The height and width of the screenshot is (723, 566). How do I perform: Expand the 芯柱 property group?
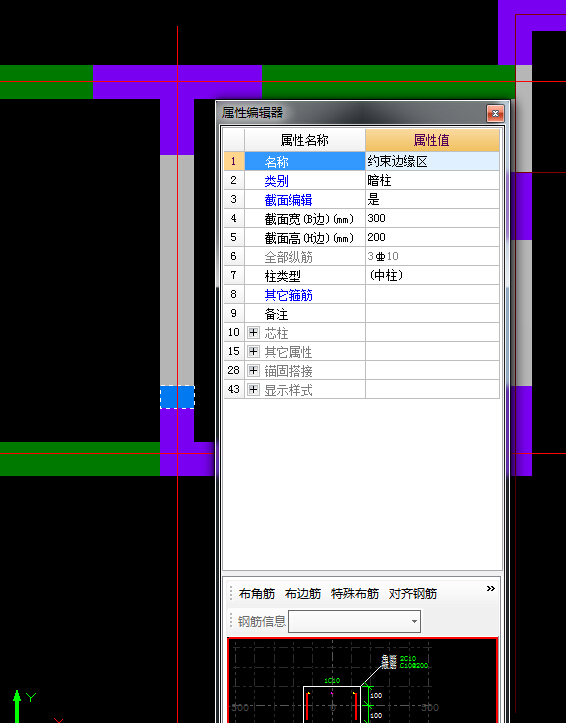click(x=253, y=332)
